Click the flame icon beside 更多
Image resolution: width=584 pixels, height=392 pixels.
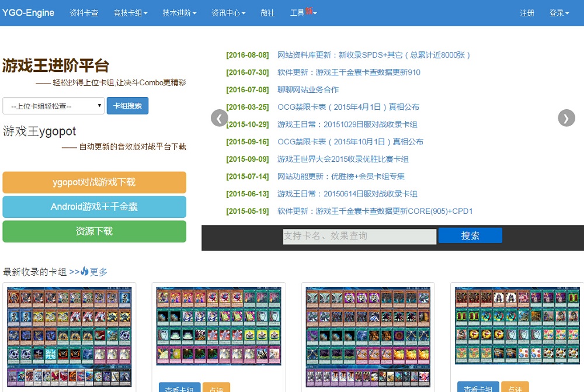[x=85, y=271]
